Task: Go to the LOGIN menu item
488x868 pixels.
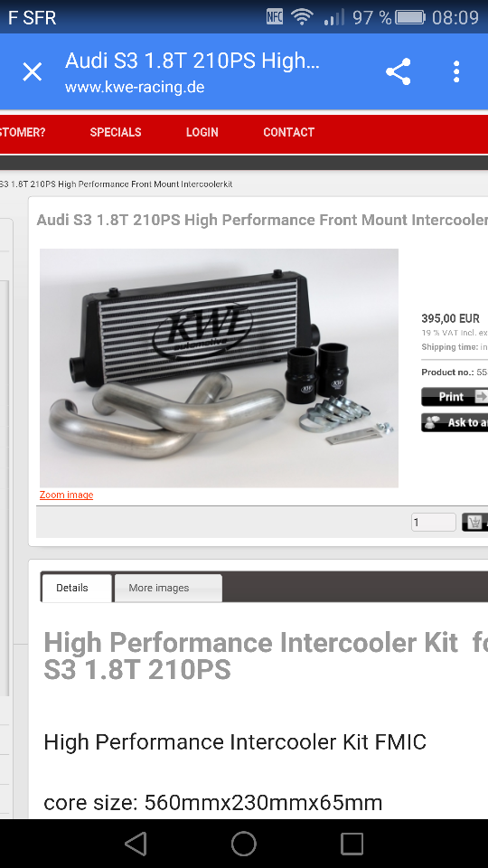Action: click(x=202, y=132)
